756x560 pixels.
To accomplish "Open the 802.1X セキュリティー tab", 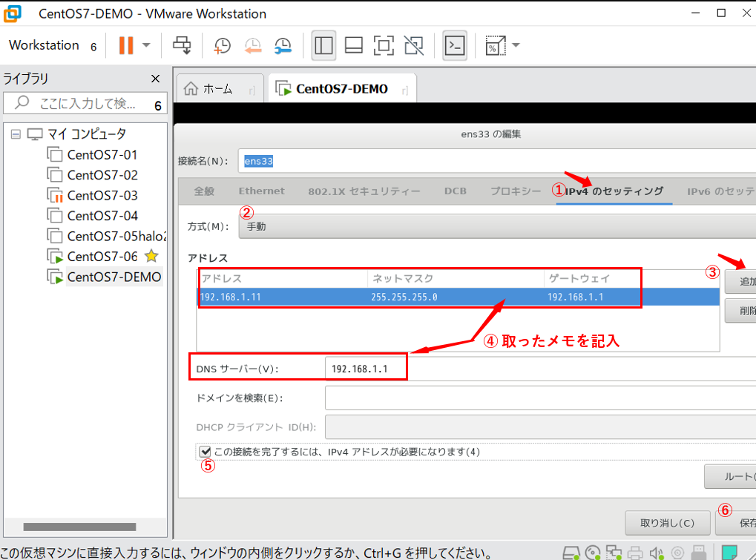I will coord(364,191).
